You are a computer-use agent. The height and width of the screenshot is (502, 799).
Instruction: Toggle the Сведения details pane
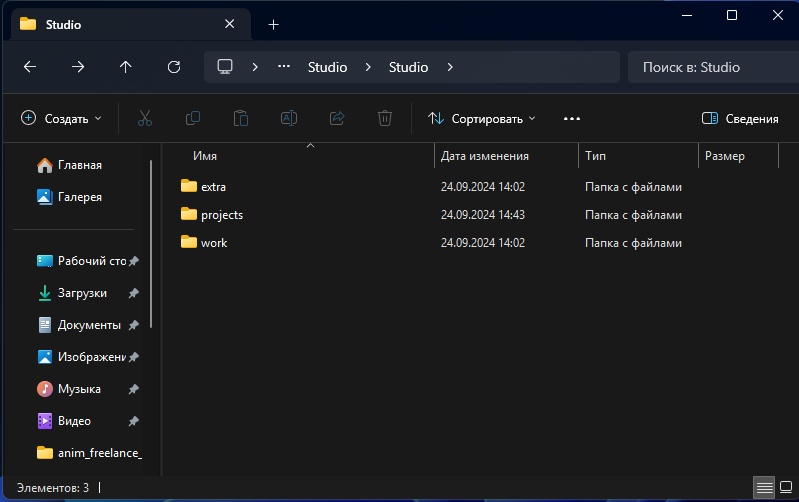click(740, 118)
